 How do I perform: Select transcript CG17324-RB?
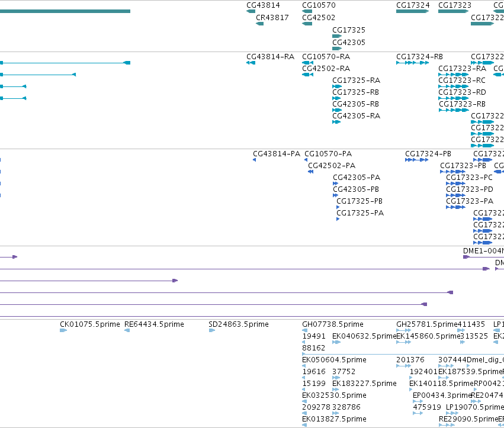pyautogui.click(x=419, y=57)
